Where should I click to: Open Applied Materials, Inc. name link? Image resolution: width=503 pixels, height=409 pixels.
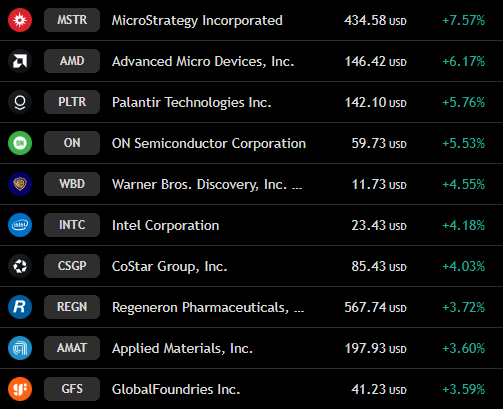click(182, 348)
